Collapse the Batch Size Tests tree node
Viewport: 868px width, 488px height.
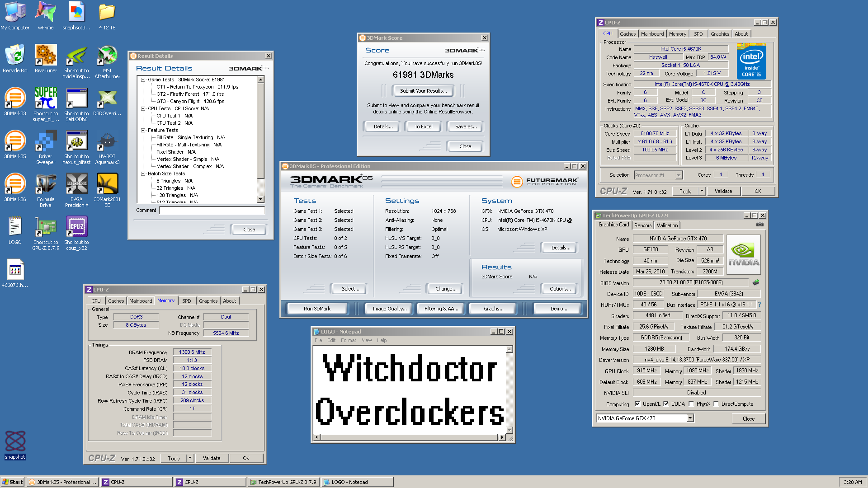[143, 174]
